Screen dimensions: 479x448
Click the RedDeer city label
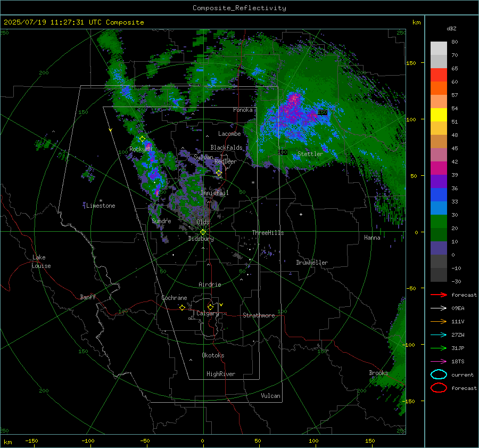pos(226,161)
